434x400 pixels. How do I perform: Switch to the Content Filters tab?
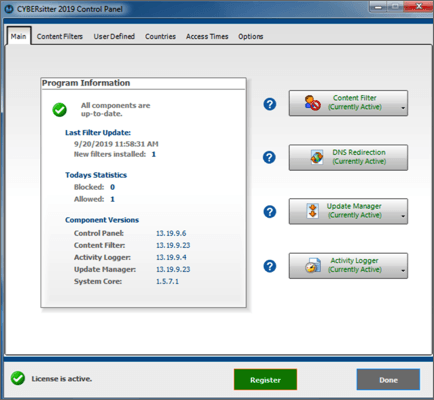pos(60,36)
